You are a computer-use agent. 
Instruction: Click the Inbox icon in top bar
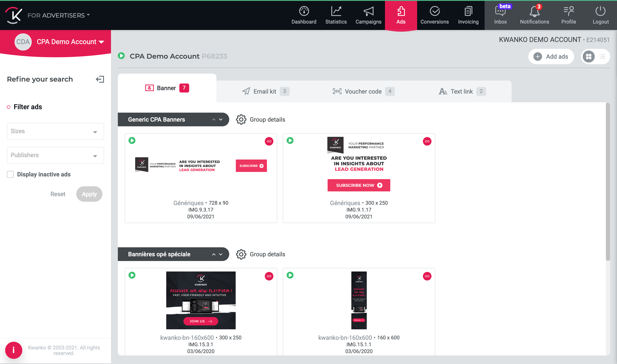tap(500, 15)
